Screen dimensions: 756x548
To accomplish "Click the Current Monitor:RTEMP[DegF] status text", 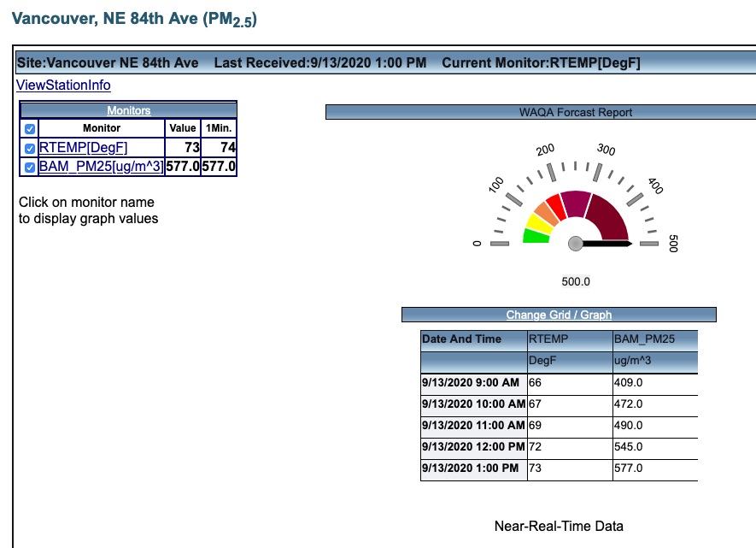I will coord(541,63).
